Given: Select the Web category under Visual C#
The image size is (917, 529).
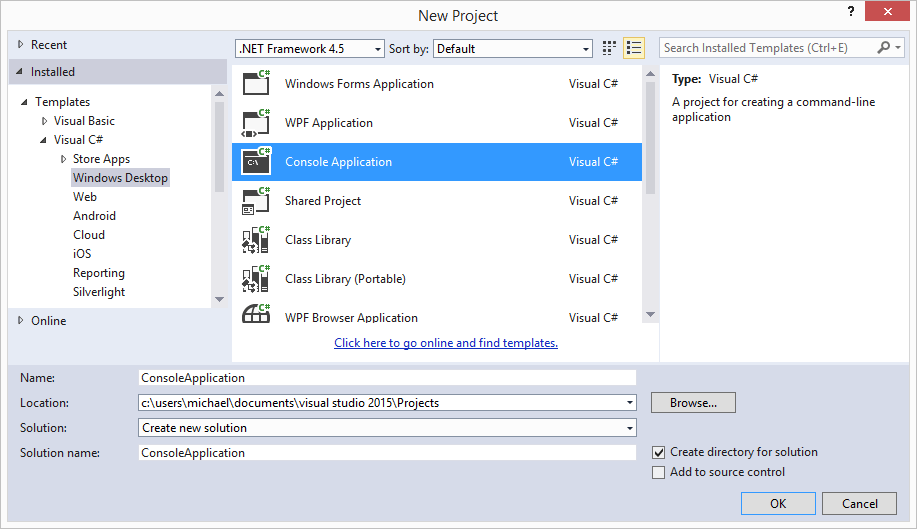Looking at the screenshot, I should [85, 197].
